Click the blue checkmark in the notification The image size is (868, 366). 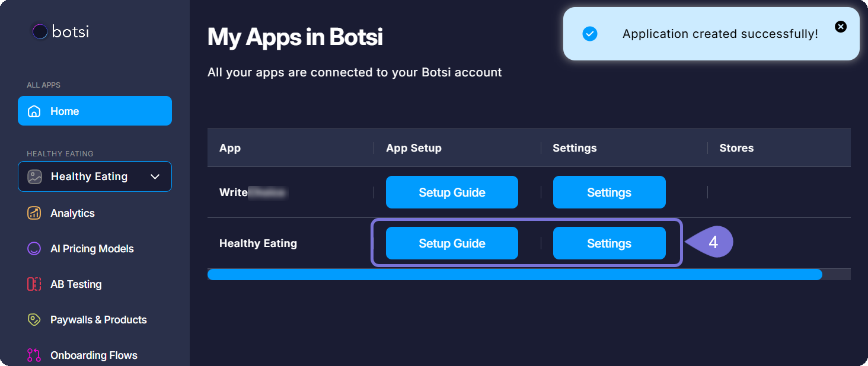[590, 34]
